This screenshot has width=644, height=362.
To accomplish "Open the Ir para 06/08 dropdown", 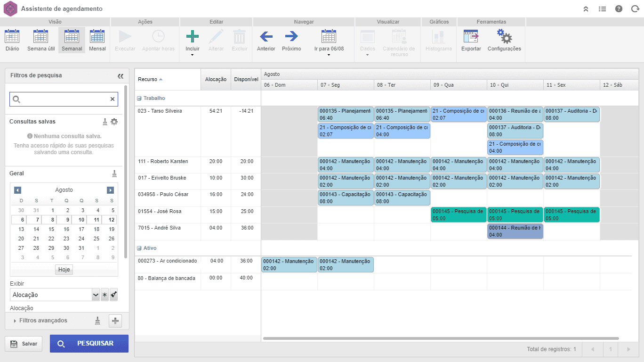I will [329, 55].
